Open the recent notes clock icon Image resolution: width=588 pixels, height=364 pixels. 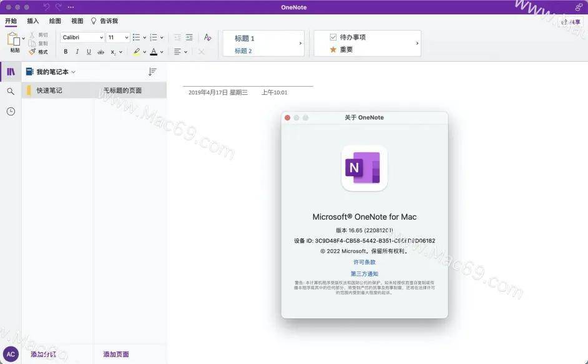(11, 111)
